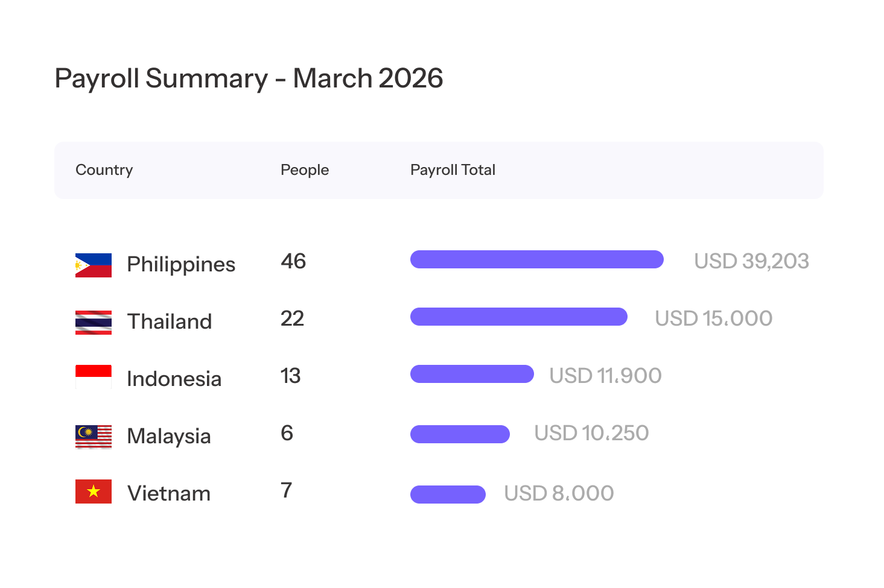Click the Payroll Summary - March 2026 title
This screenshot has width=884, height=588.
tap(249, 78)
